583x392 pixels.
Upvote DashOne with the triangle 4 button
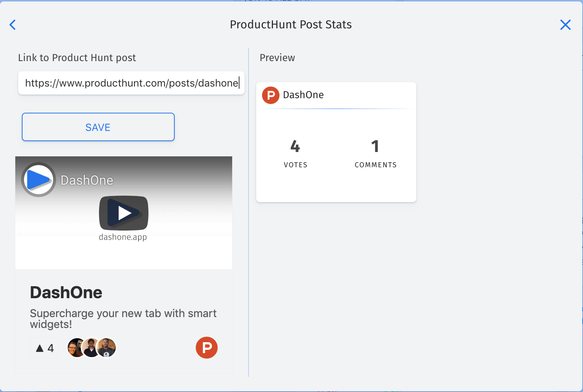44,348
